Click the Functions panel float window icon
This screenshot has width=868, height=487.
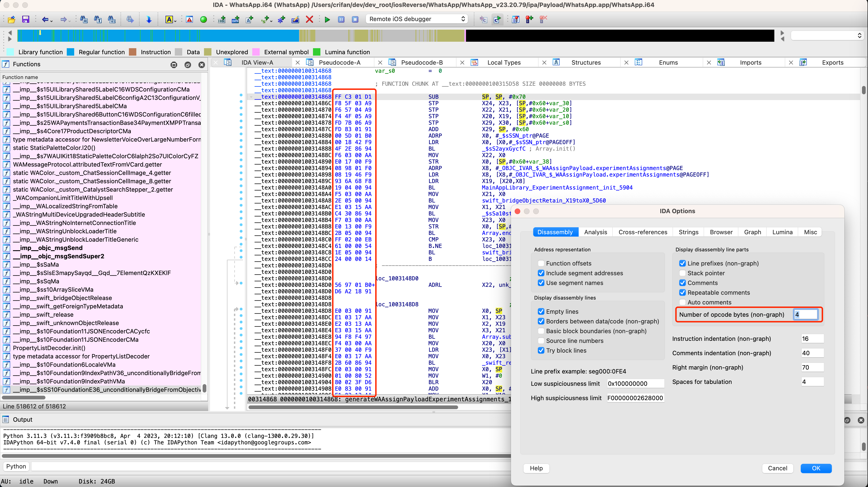[188, 65]
